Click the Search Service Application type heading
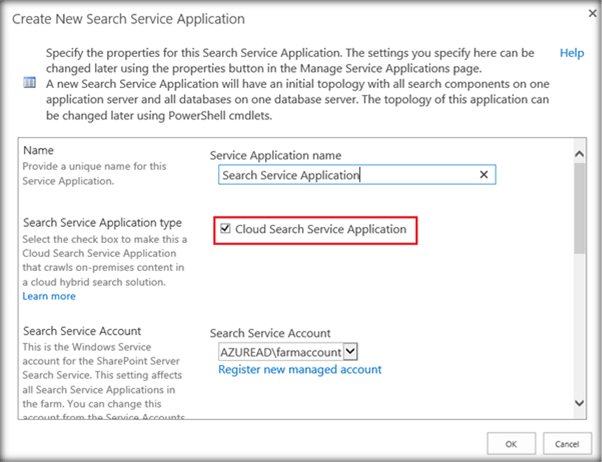The height and width of the screenshot is (462, 602). tap(101, 222)
